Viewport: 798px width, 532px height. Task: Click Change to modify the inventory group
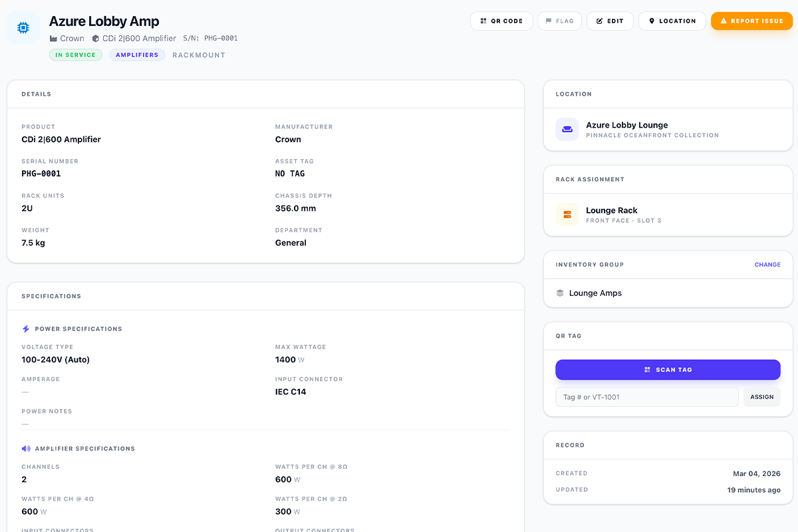point(767,264)
